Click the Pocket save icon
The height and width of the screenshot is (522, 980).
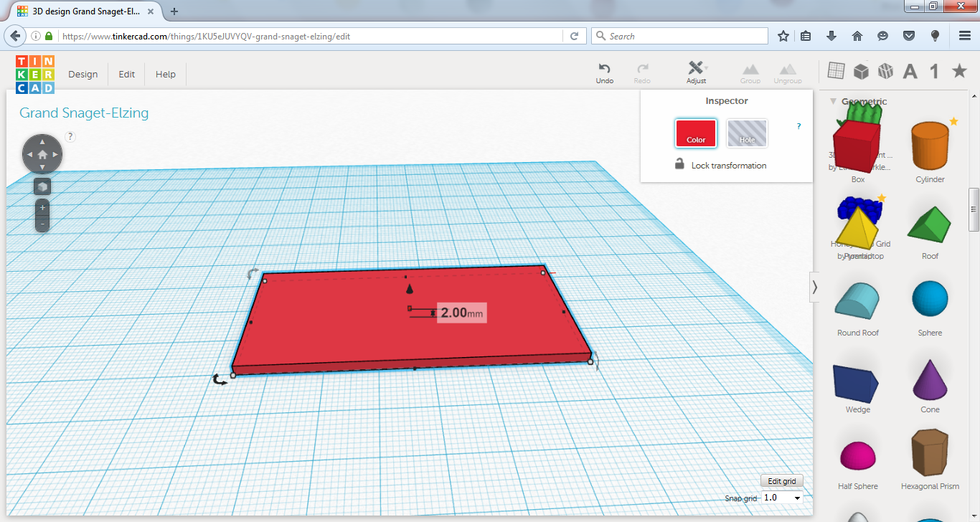[908, 36]
